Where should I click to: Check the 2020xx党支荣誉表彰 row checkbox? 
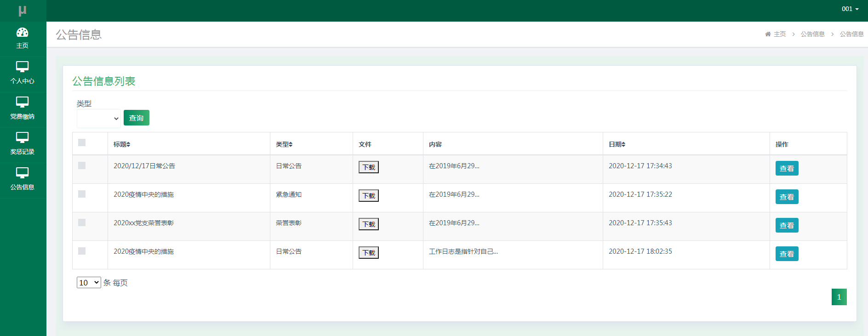pos(82,222)
